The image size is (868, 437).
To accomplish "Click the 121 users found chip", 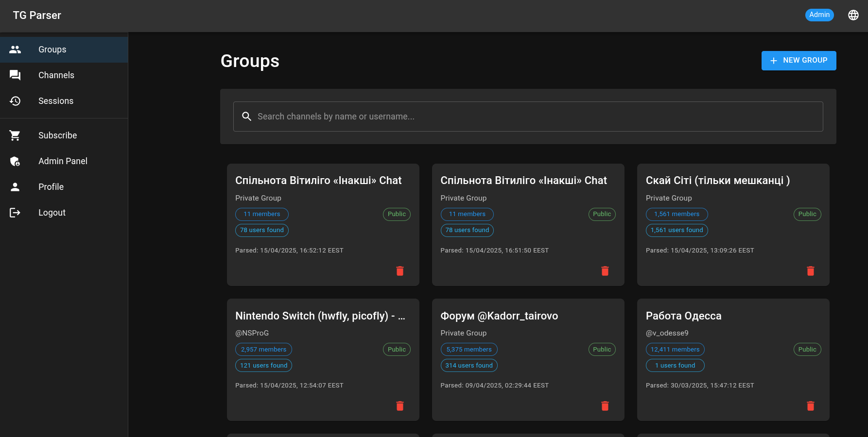I will 263,366.
